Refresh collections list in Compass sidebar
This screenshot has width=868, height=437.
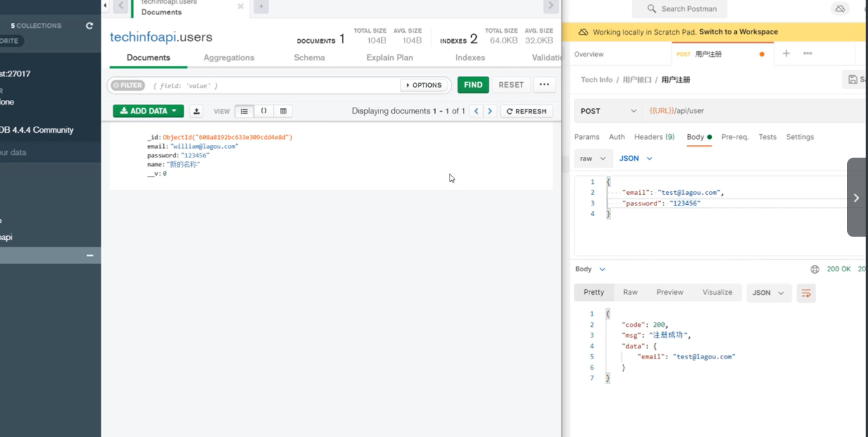(89, 26)
